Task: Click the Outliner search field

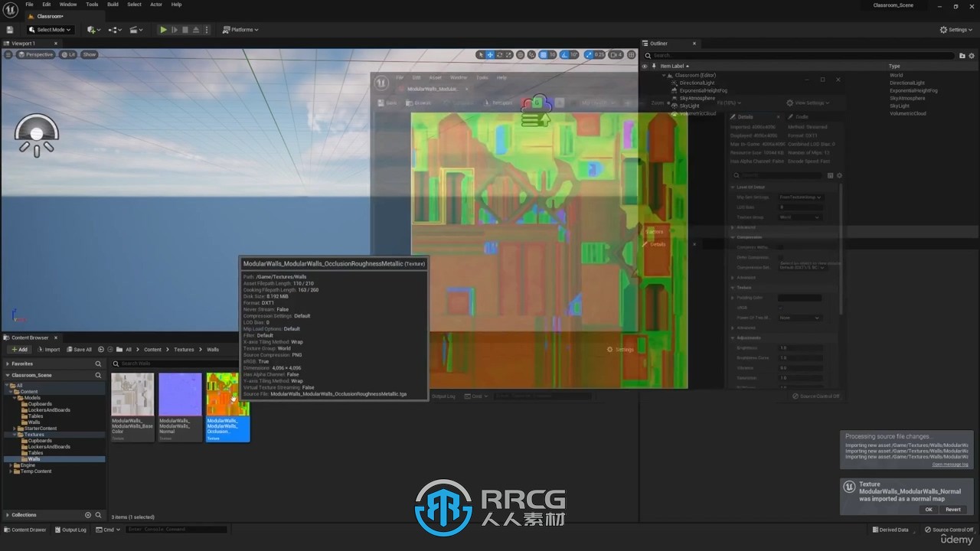Action: click(800, 55)
